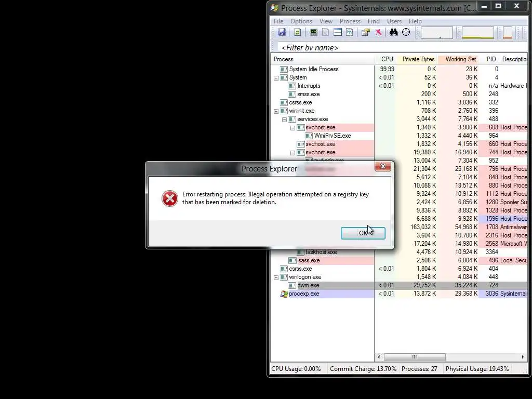Collapse the svchost.exe PID 608 node

point(293,128)
